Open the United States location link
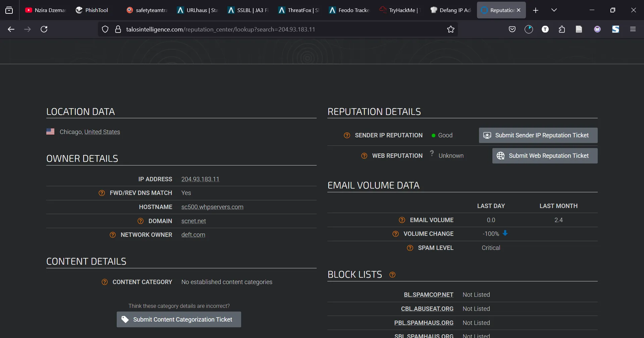The image size is (644, 338). [x=102, y=132]
